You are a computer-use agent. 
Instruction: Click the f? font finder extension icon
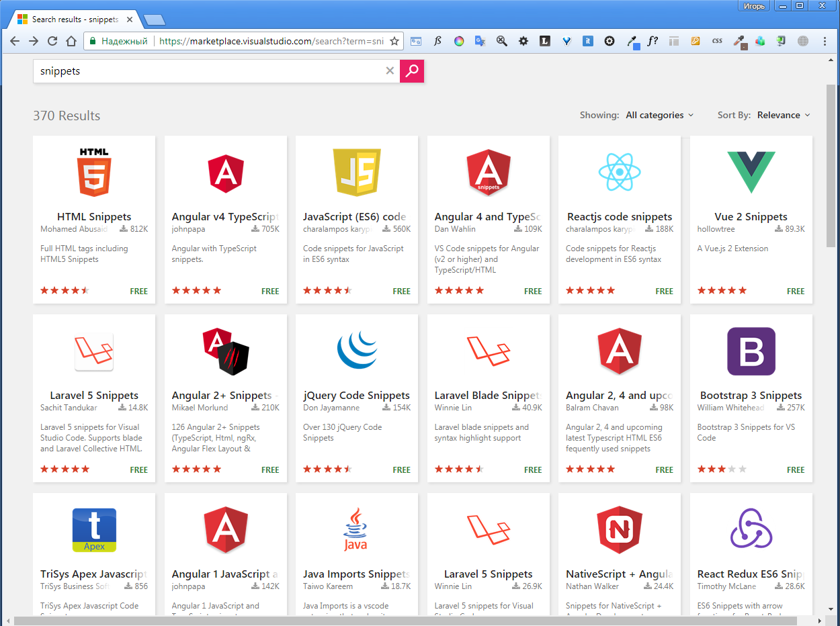pyautogui.click(x=653, y=41)
